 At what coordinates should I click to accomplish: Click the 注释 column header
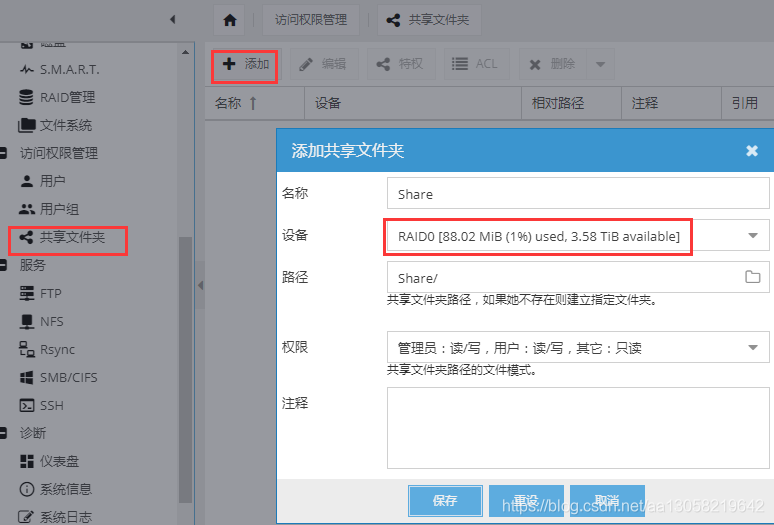(x=671, y=103)
